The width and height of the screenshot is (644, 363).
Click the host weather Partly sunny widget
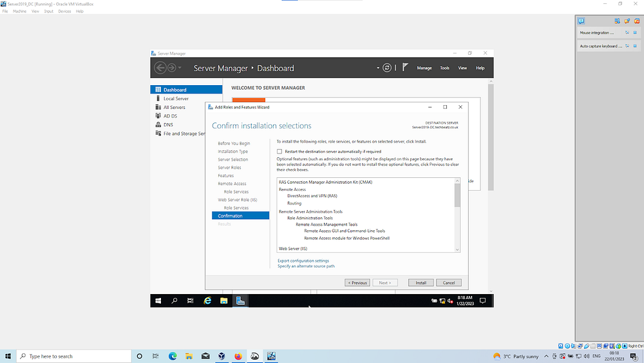click(516, 356)
